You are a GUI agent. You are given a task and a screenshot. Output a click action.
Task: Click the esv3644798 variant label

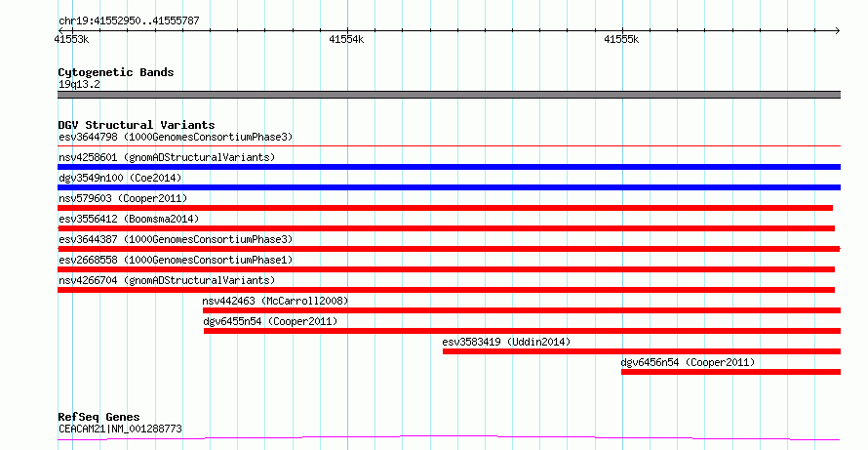coord(176,137)
